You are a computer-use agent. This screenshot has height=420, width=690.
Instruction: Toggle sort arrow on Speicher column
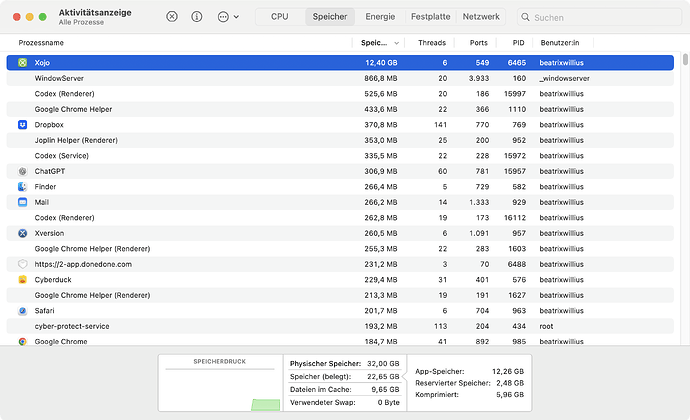point(396,43)
